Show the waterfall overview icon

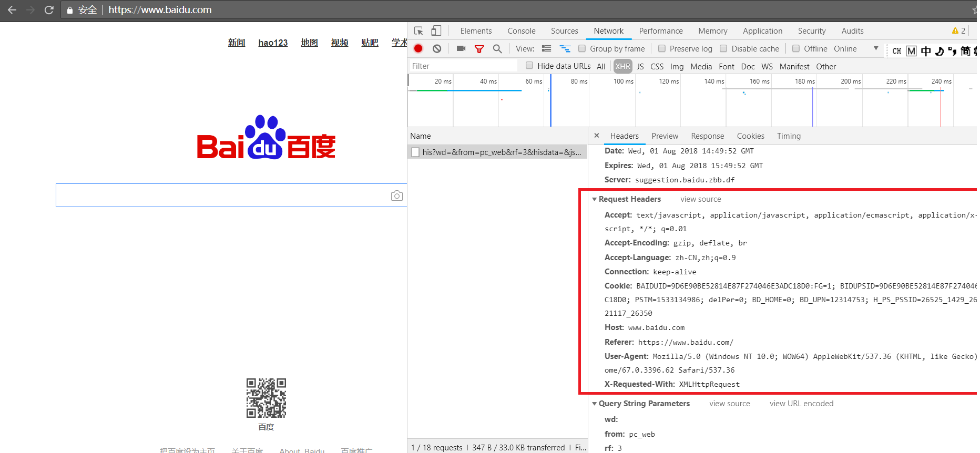[565, 48]
